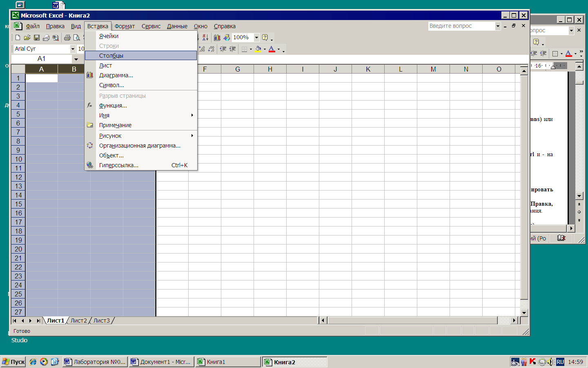The image size is (588, 368).
Task: Open the Chart Wizard icon
Action: [x=217, y=38]
